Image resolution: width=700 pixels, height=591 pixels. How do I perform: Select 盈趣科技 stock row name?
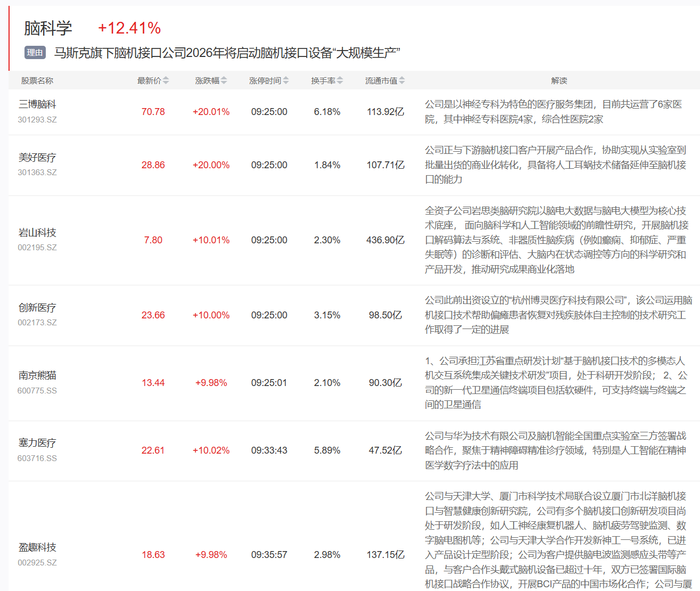tap(37, 547)
